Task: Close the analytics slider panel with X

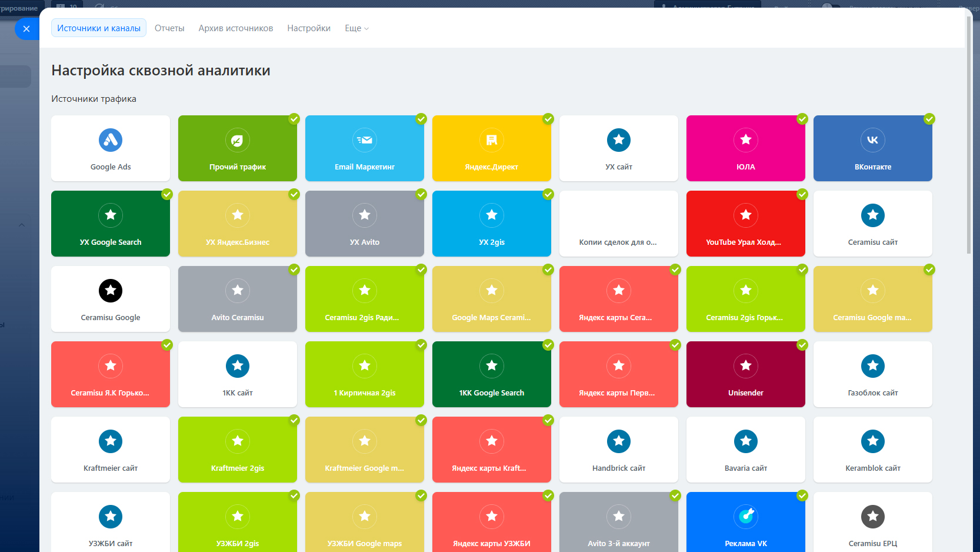Action: pos(26,29)
